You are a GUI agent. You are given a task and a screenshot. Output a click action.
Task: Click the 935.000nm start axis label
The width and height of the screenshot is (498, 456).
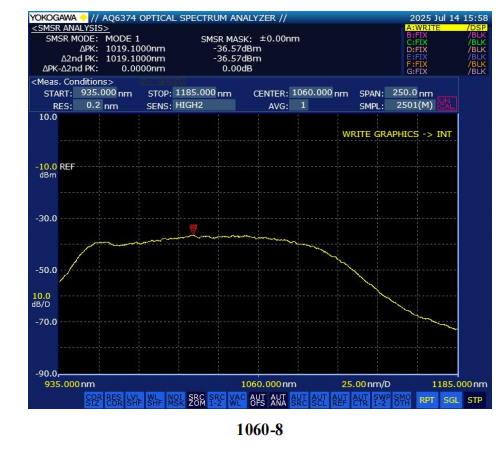[70, 384]
